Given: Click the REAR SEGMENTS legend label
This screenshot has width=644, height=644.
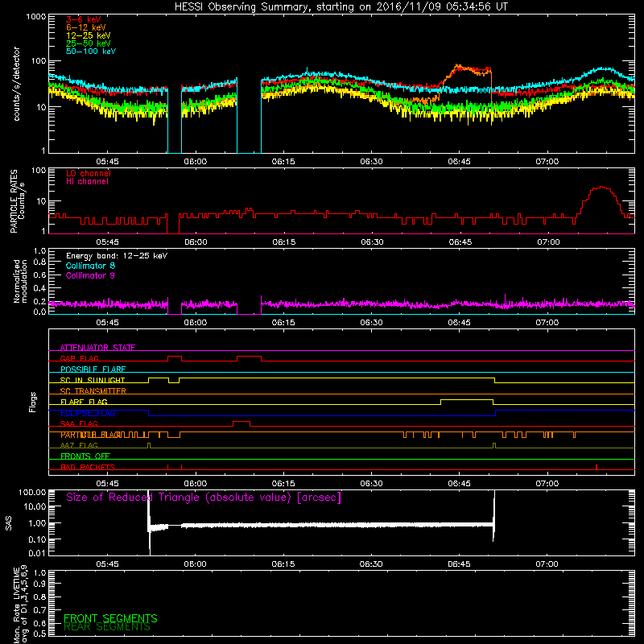Looking at the screenshot, I should pos(107,627).
